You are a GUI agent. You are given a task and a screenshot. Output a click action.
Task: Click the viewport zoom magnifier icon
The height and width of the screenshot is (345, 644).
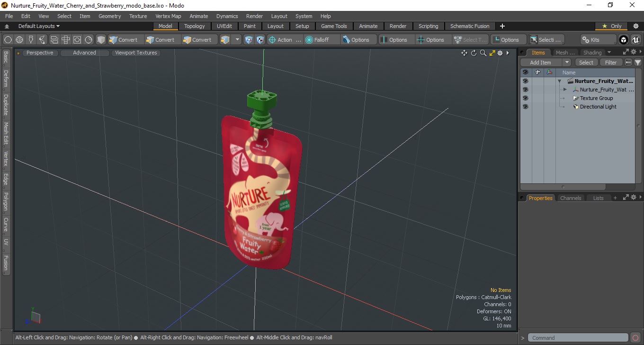pyautogui.click(x=483, y=53)
